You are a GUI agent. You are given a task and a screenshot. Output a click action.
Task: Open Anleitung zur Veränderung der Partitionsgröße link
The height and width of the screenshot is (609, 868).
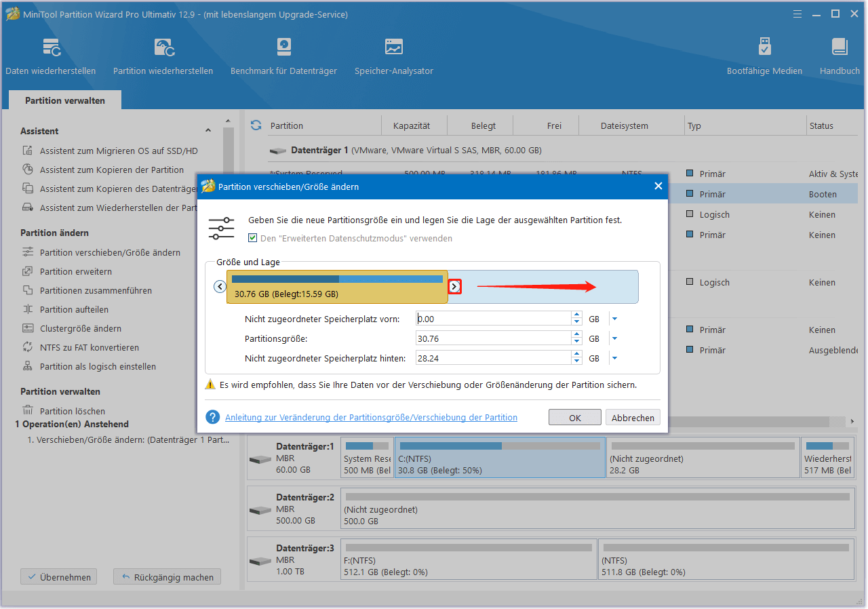(371, 418)
